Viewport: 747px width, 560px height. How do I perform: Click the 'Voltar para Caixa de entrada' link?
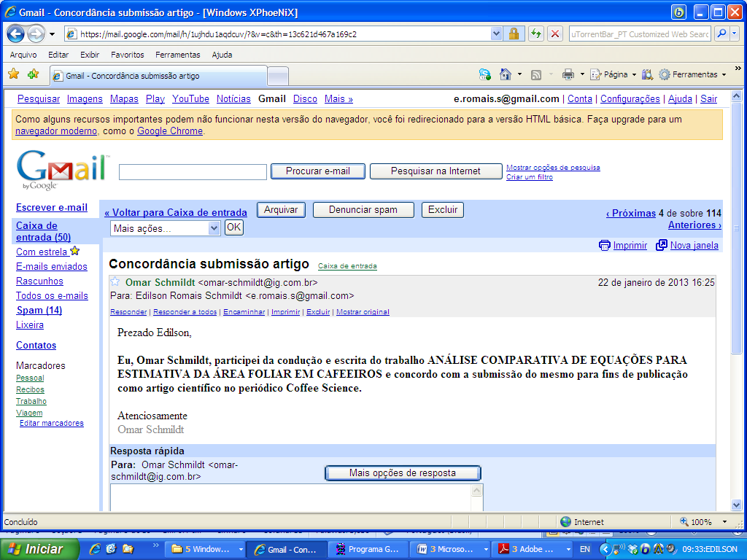[175, 213]
